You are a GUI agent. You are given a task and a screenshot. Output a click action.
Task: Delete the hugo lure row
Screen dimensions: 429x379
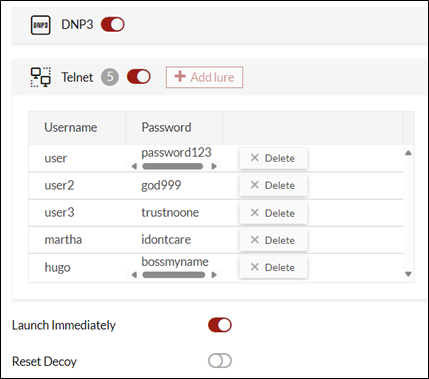click(273, 267)
